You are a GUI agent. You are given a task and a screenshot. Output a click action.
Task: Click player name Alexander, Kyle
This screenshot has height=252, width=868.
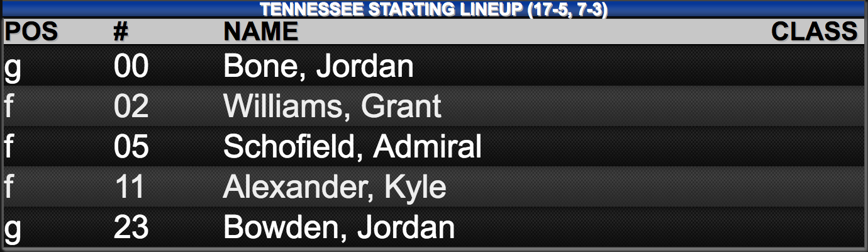point(335,187)
